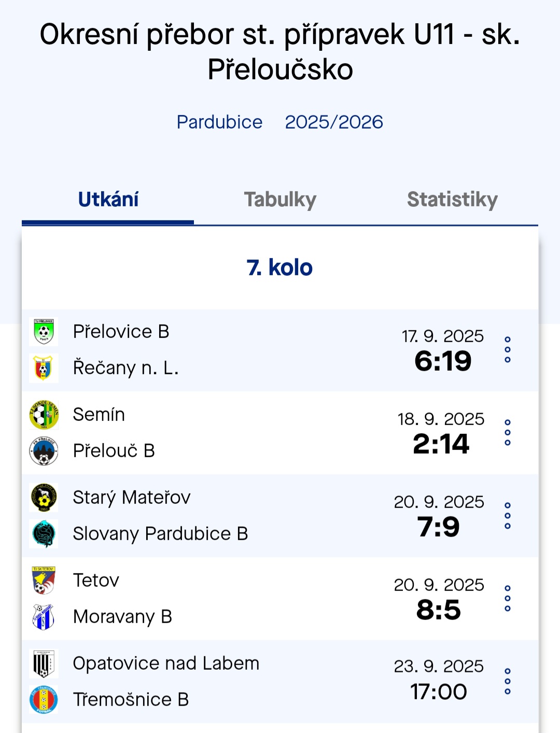Switch to the Tabulky tab
The width and height of the screenshot is (560, 733).
coord(280,200)
